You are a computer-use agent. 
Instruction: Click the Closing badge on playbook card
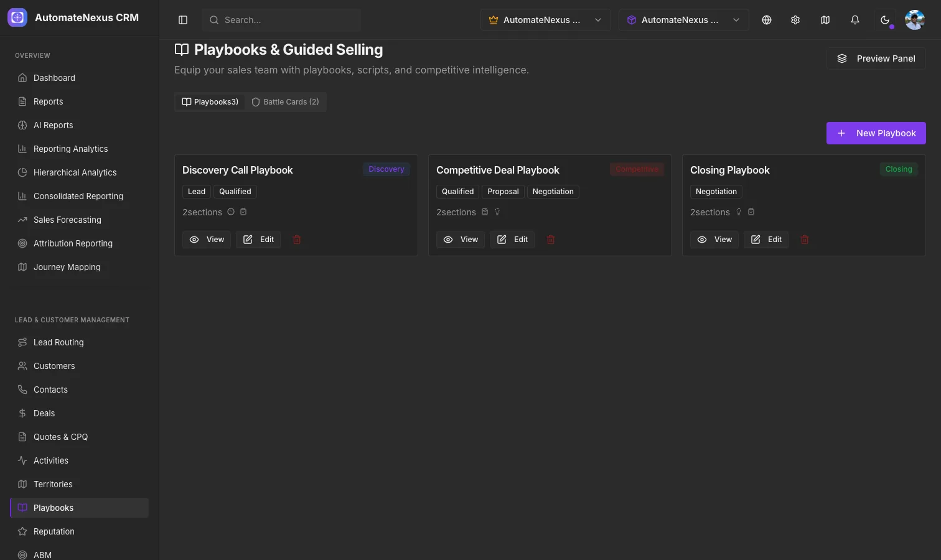[899, 169]
